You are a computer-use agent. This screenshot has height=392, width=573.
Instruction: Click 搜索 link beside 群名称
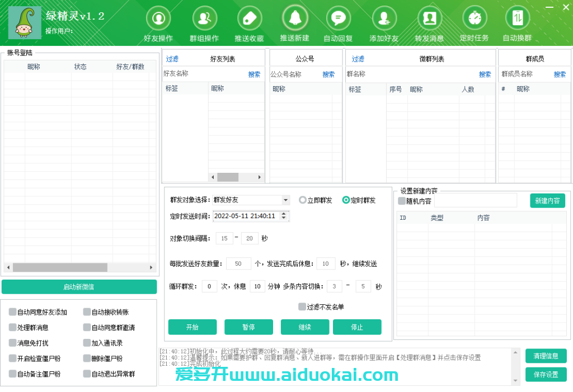pos(485,74)
